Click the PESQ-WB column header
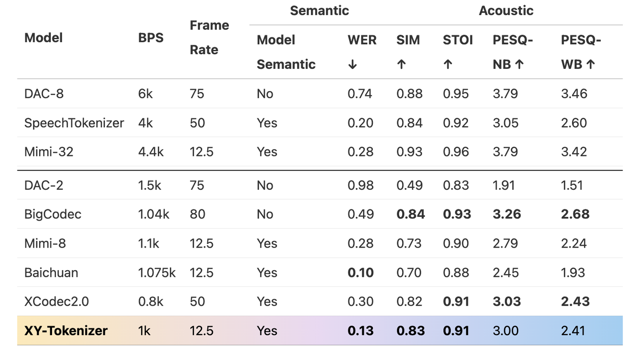The height and width of the screenshot is (364, 640). coord(581,52)
